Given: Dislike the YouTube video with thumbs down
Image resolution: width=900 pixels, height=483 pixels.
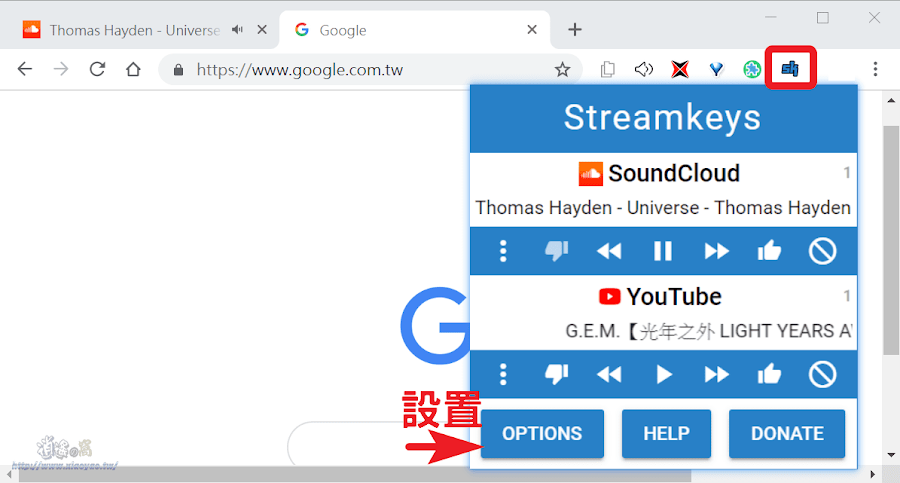Looking at the screenshot, I should coord(556,374).
